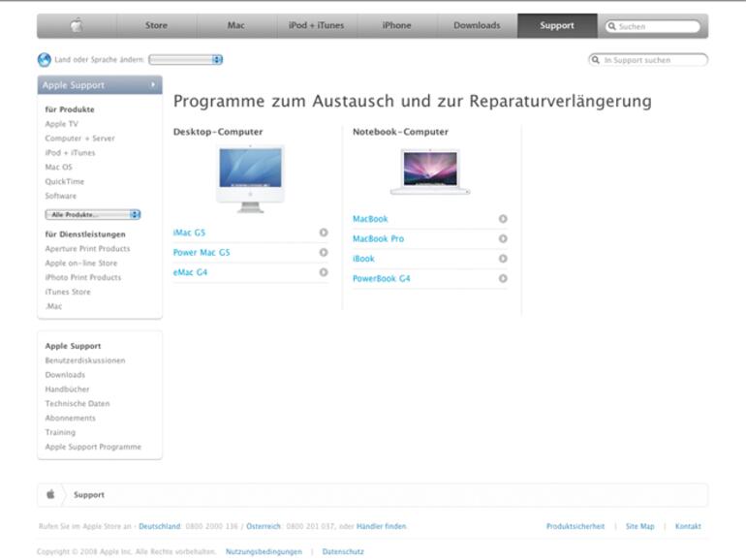Open the PowerBook G4 link

[x=381, y=279]
